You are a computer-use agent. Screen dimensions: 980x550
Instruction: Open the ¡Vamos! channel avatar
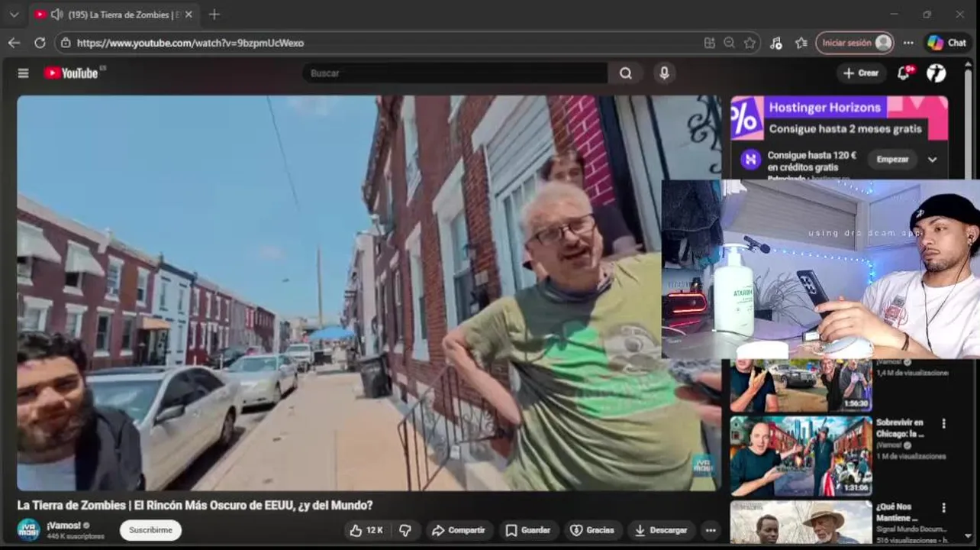coord(28,529)
